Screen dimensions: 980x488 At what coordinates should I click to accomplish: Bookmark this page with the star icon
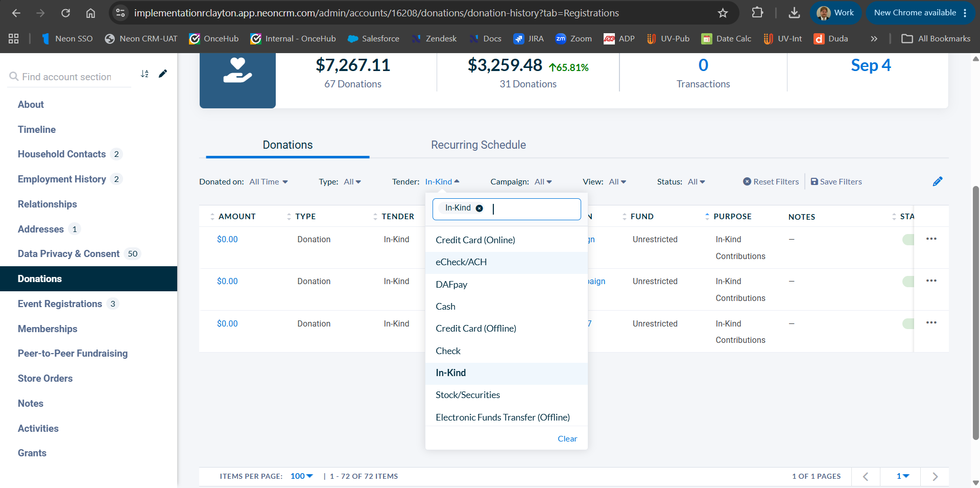pyautogui.click(x=723, y=13)
